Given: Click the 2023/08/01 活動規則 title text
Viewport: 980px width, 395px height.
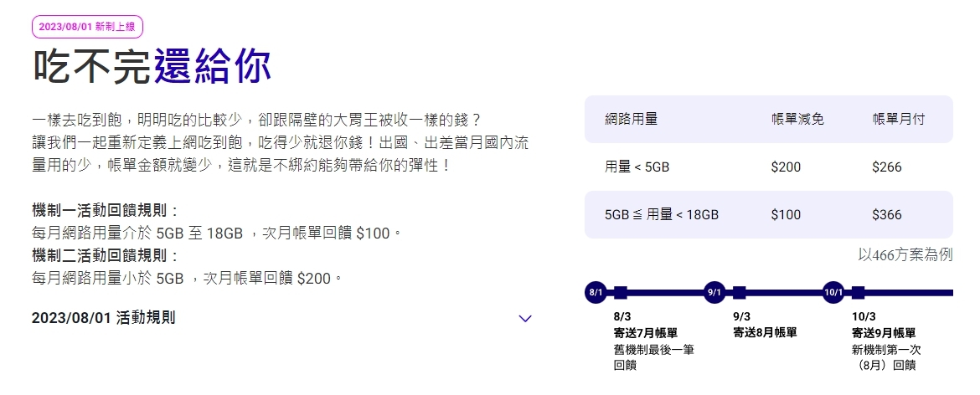Looking at the screenshot, I should (x=103, y=318).
